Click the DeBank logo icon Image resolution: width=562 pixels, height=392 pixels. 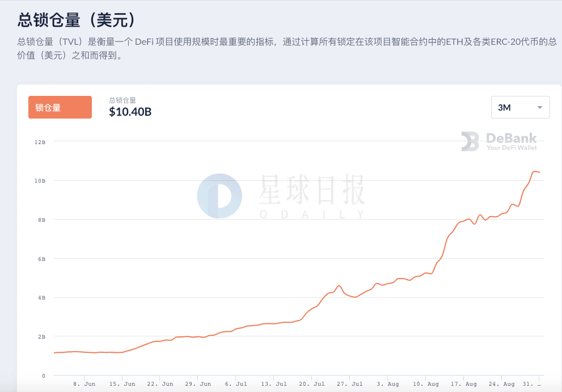pos(470,141)
